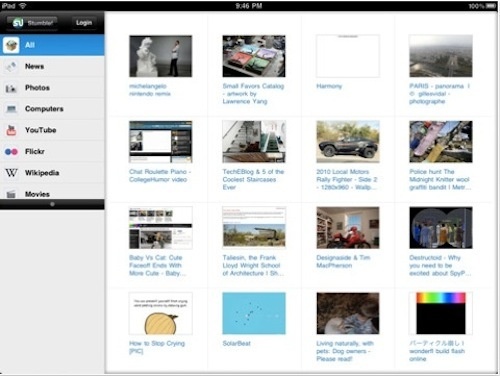Image resolution: width=500 pixels, height=376 pixels.
Task: Tap the Photos category icon
Action: point(11,88)
